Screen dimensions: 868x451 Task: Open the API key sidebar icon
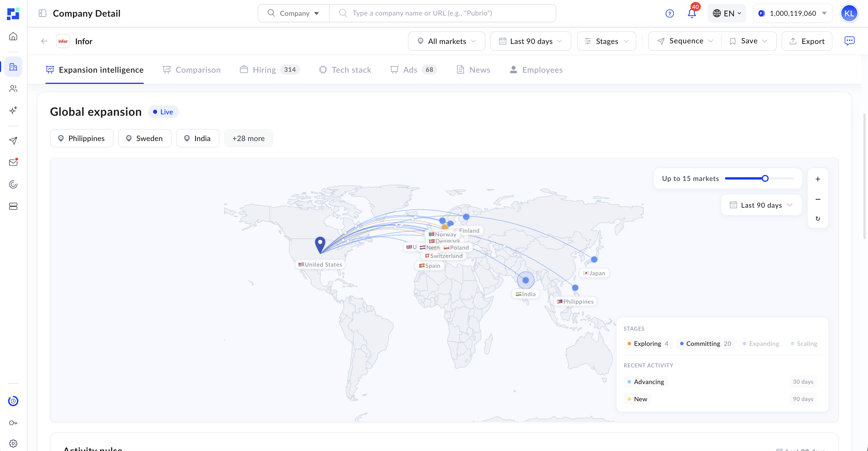tap(13, 423)
